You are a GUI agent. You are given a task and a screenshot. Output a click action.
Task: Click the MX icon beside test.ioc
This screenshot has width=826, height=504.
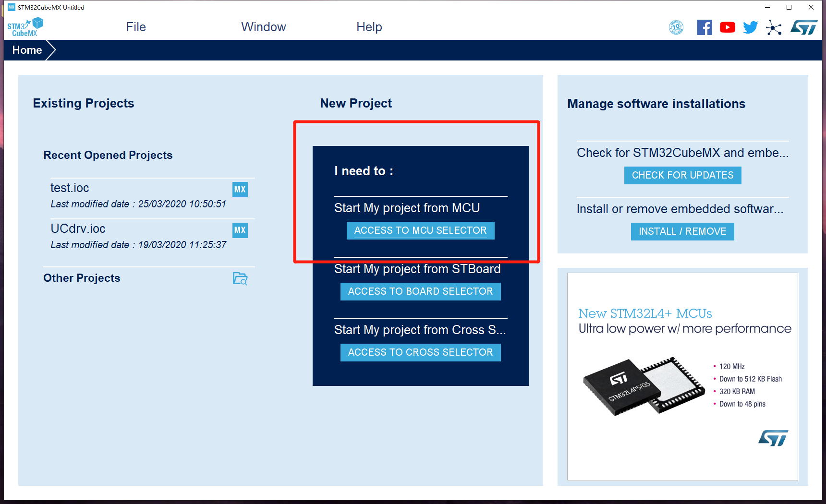point(240,189)
